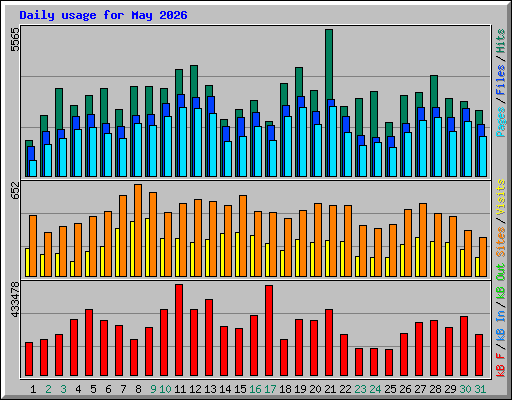The image size is (512, 400).
Task: Select day 20 axis label
Action: (x=315, y=389)
